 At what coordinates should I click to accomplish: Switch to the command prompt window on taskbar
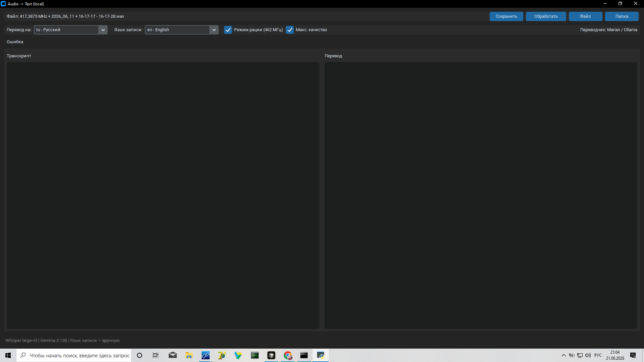point(304,355)
